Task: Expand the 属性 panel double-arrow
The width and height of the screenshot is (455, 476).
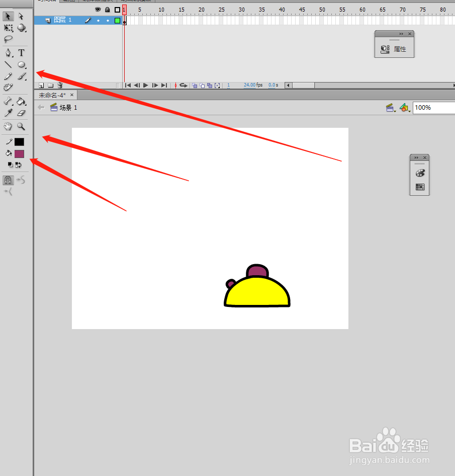Action: [x=401, y=34]
